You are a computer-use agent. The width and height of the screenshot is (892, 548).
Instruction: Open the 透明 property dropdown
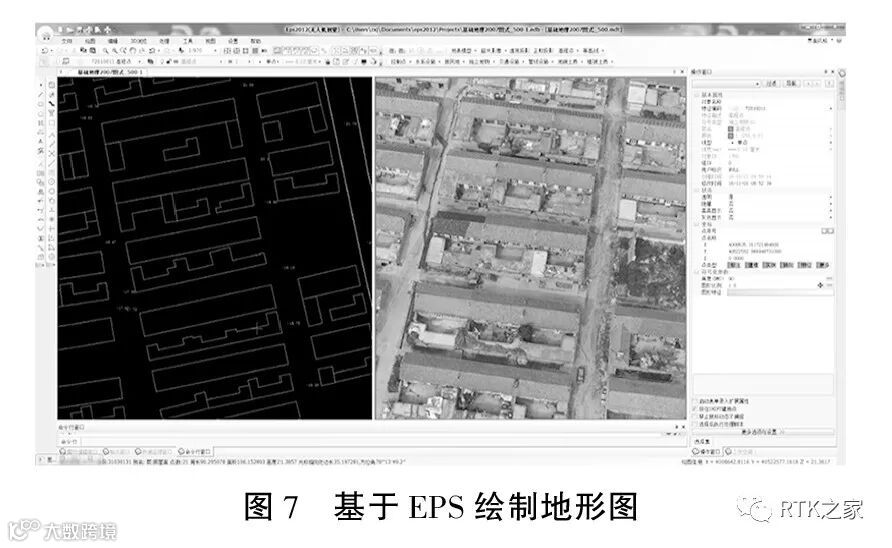(x=831, y=197)
